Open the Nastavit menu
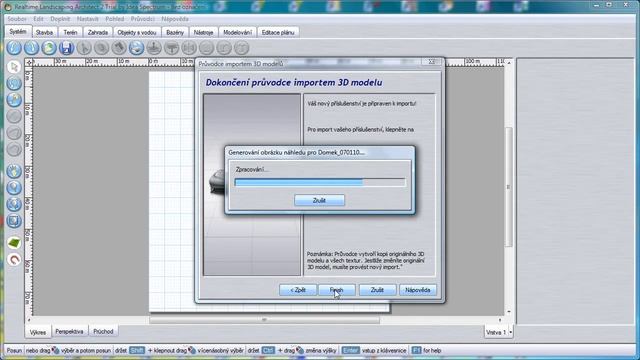 (87, 19)
